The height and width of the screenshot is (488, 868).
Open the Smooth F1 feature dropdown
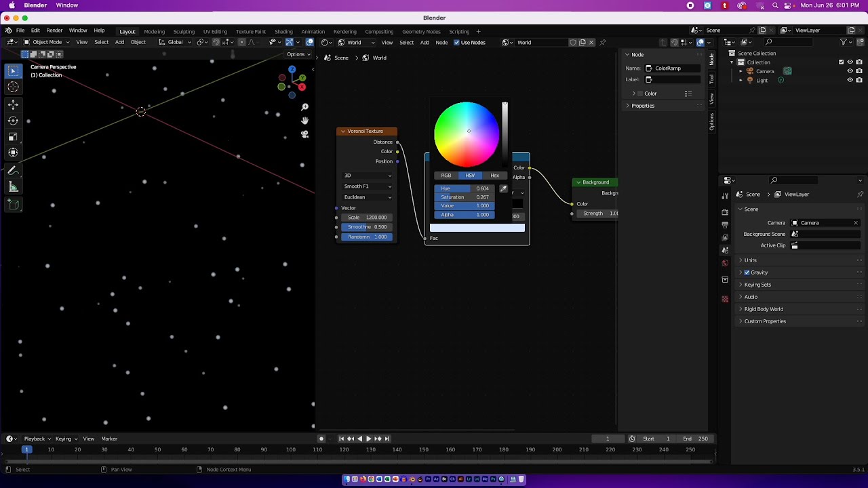pyautogui.click(x=368, y=186)
